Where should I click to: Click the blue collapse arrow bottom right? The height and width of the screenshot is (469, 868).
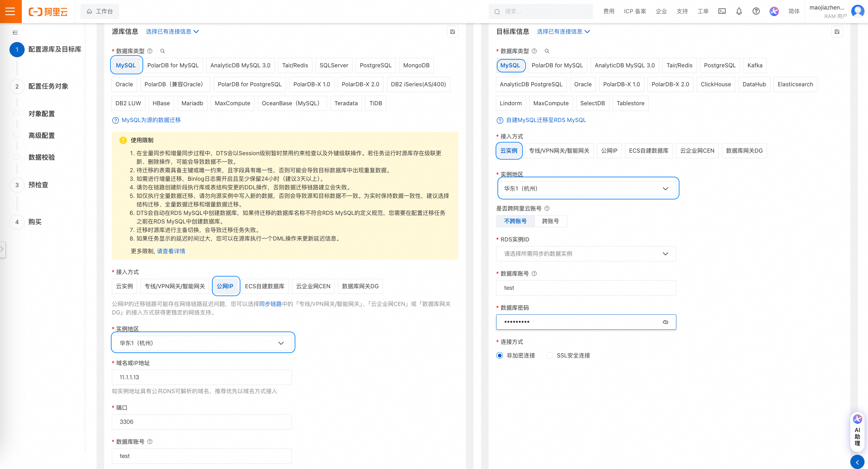[857, 462]
